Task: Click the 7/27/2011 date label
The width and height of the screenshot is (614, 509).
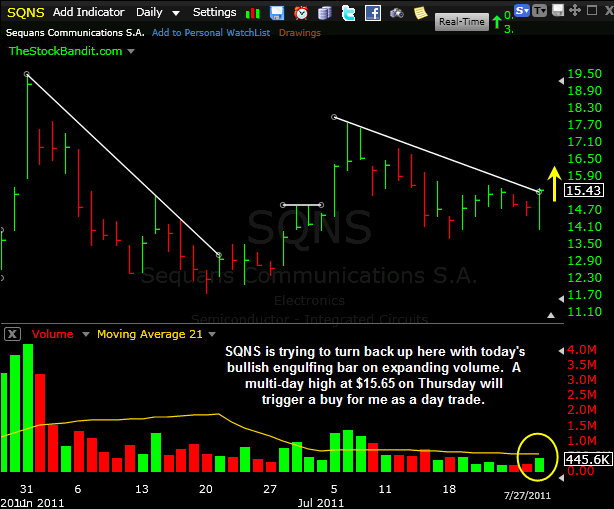Action: pyautogui.click(x=527, y=496)
